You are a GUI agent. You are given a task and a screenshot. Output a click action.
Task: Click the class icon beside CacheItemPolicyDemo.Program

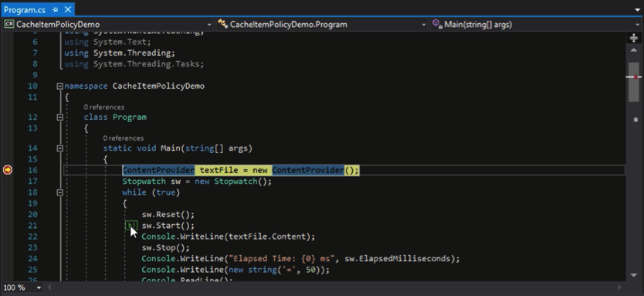(222, 24)
